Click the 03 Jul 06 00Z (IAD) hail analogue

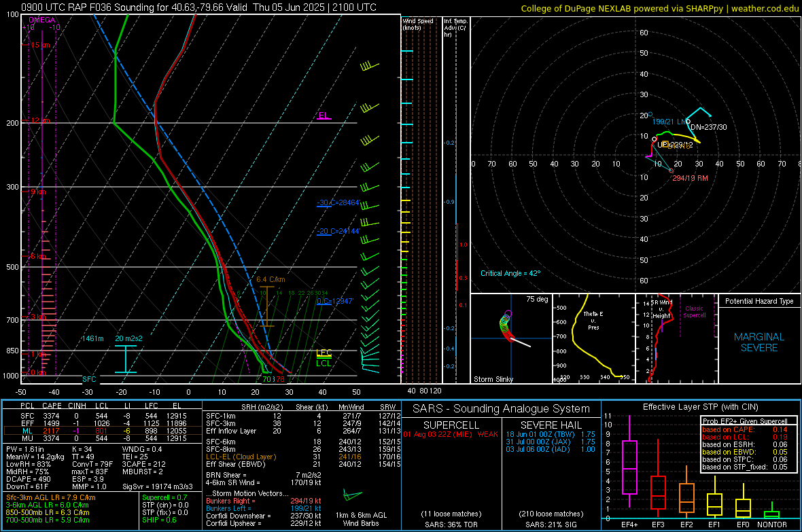(551, 449)
